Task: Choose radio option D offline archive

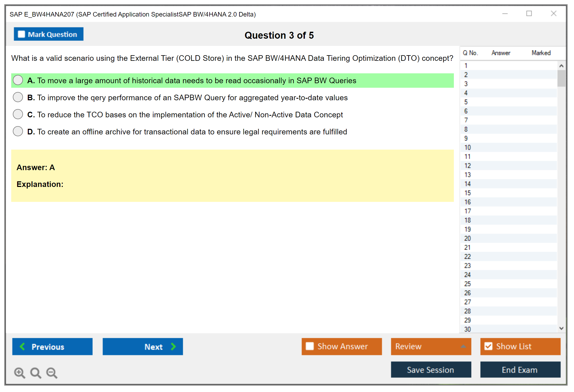Action: coord(18,131)
